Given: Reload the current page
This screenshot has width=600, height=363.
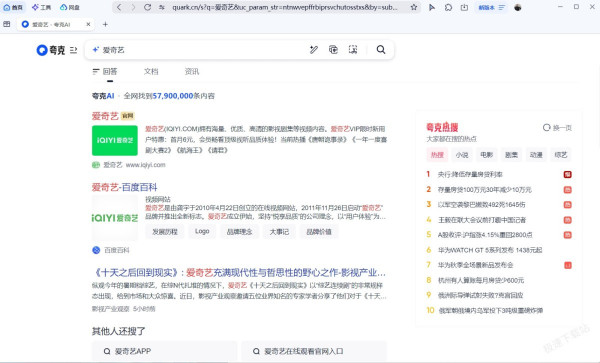Looking at the screenshot, I should (147, 7).
